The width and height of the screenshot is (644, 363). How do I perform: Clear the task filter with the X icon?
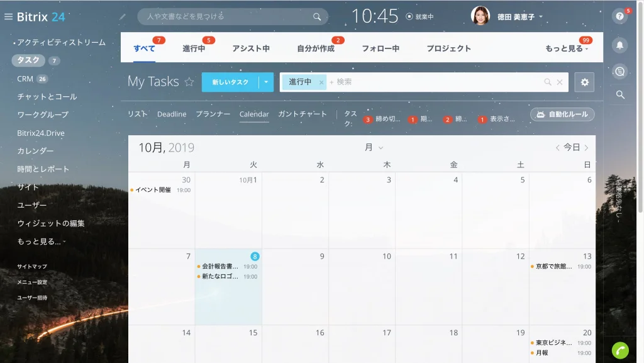point(559,82)
